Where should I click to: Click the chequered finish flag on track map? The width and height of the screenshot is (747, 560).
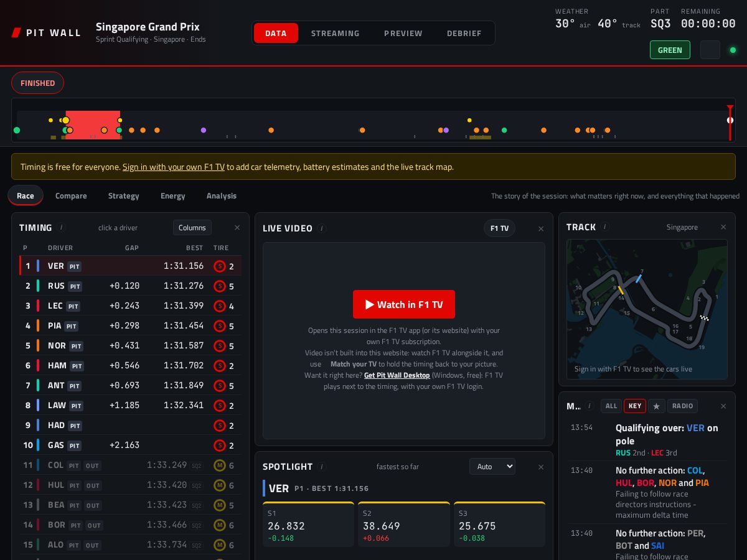[x=704, y=317]
